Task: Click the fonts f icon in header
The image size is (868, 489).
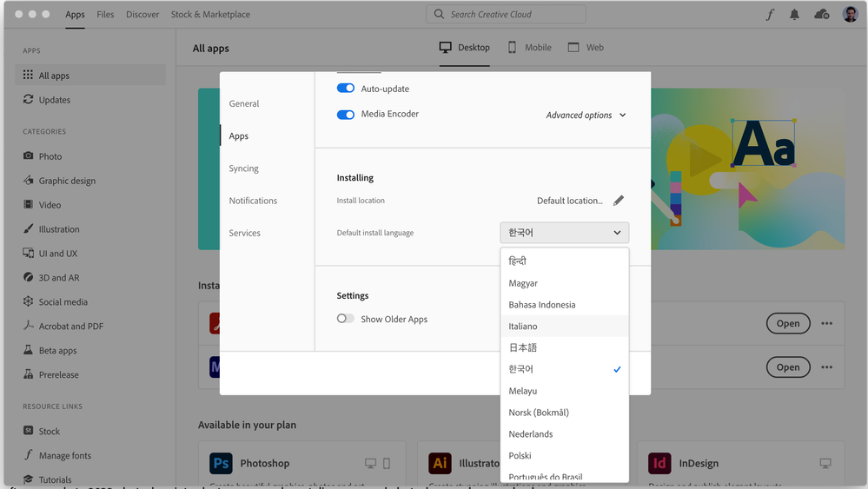Action: click(770, 15)
